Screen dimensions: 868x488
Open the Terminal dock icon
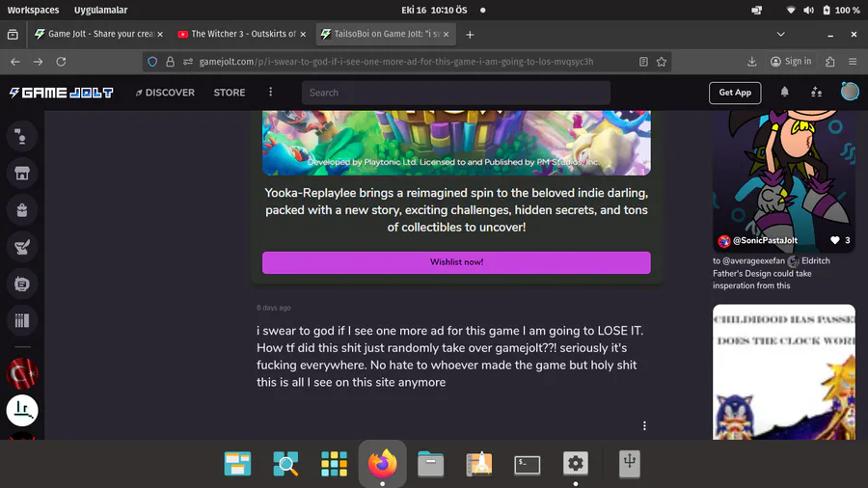click(x=527, y=465)
